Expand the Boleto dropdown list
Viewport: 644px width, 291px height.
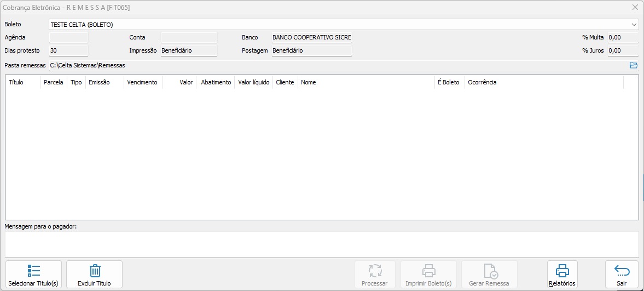click(634, 25)
